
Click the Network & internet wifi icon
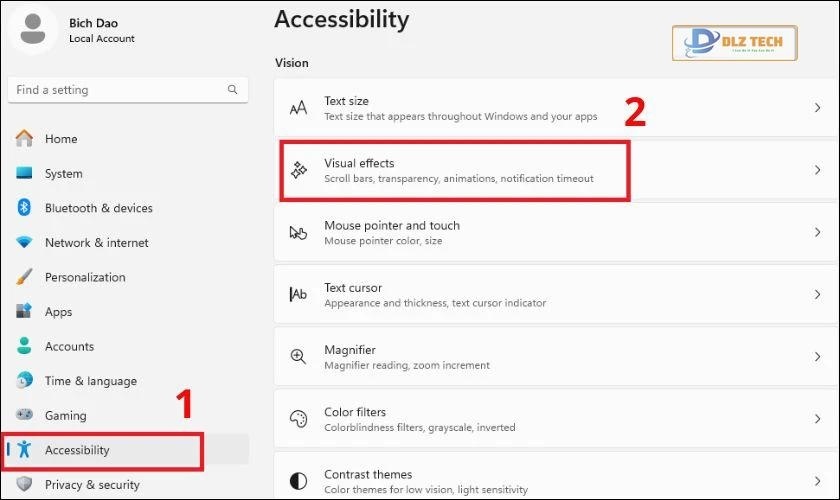coord(25,243)
